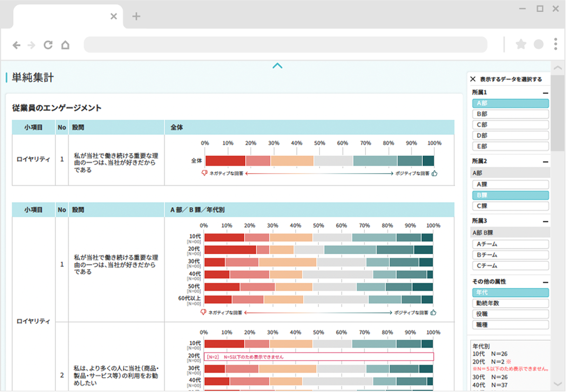Image resolution: width=566 pixels, height=392 pixels.
Task: Select the E部 filter
Action: tap(510, 146)
